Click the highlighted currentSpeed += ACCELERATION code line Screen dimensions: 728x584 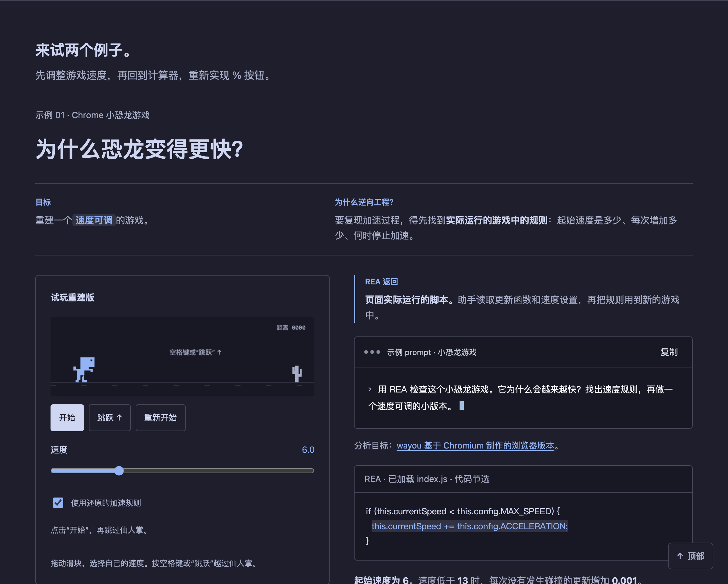pos(470,526)
